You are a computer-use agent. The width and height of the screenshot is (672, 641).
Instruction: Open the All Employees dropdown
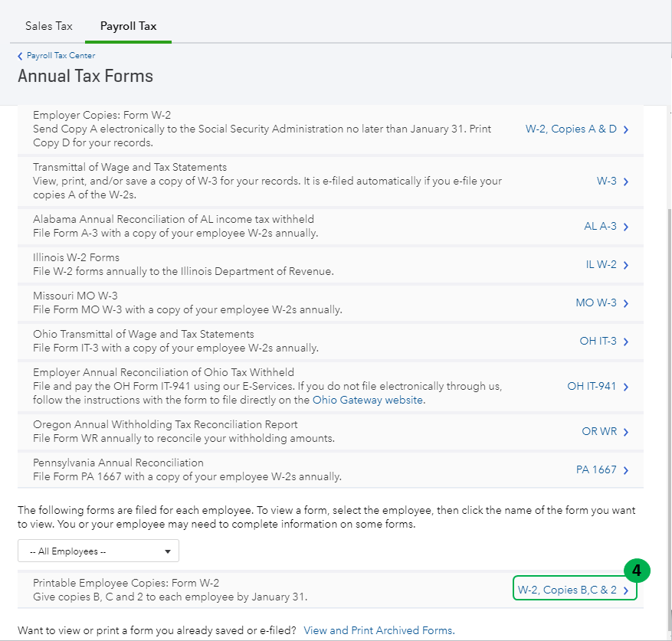(x=98, y=551)
